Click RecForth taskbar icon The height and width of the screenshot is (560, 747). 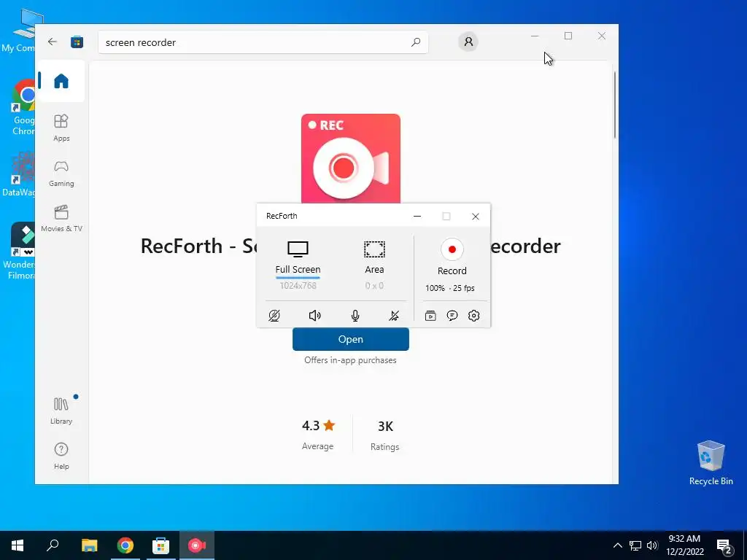(197, 545)
